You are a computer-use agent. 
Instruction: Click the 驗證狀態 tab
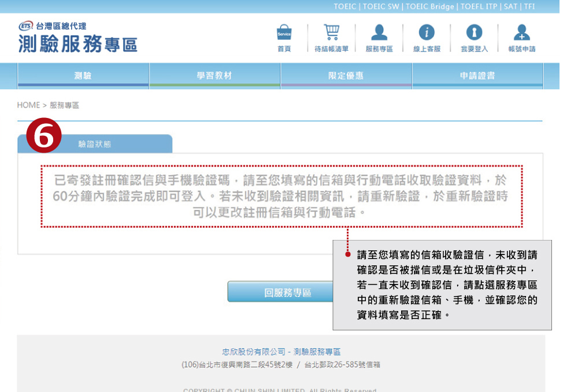[95, 144]
